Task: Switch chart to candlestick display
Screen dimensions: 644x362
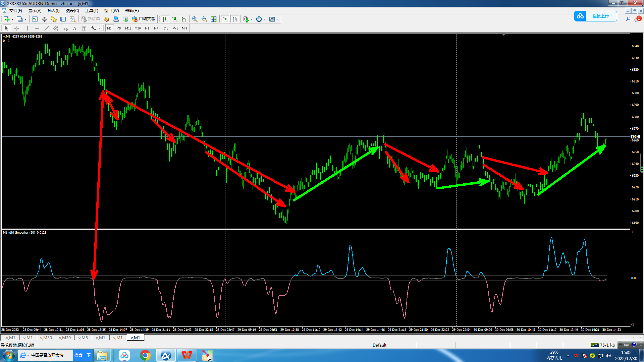Action: pos(174,19)
